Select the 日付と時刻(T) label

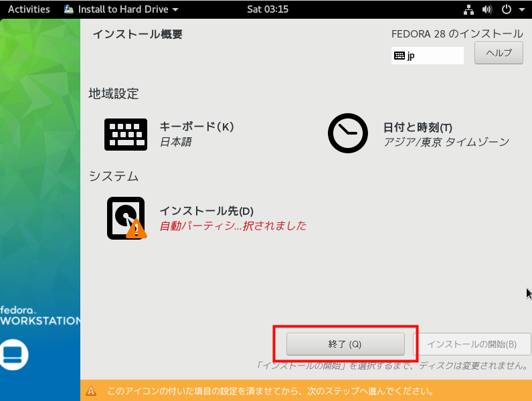418,127
